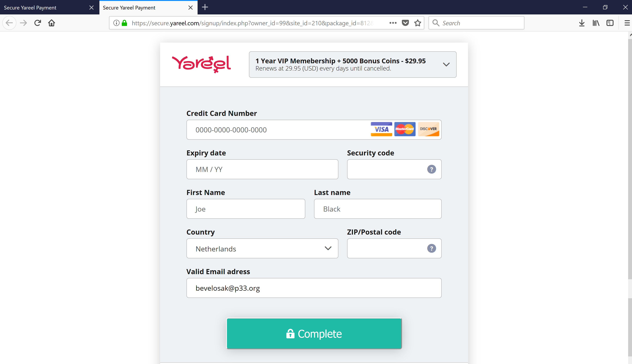
Task: Open the Pocket save icon
Action: tap(405, 23)
